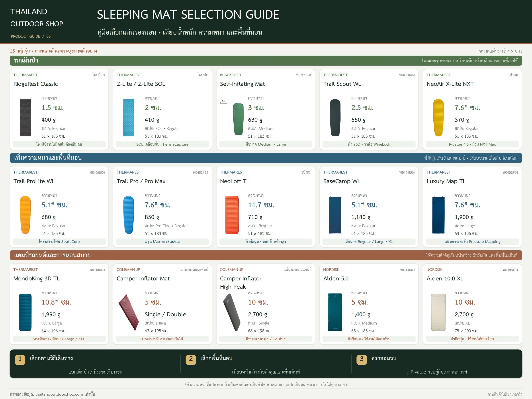Click the "เลือกพื้นที่นอน" step heading
Viewport: 532px width, 399px height.
click(x=216, y=358)
